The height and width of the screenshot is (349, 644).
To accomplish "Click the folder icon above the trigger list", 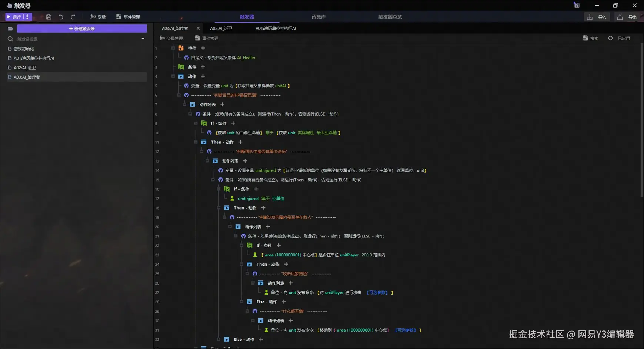I will click(10, 29).
